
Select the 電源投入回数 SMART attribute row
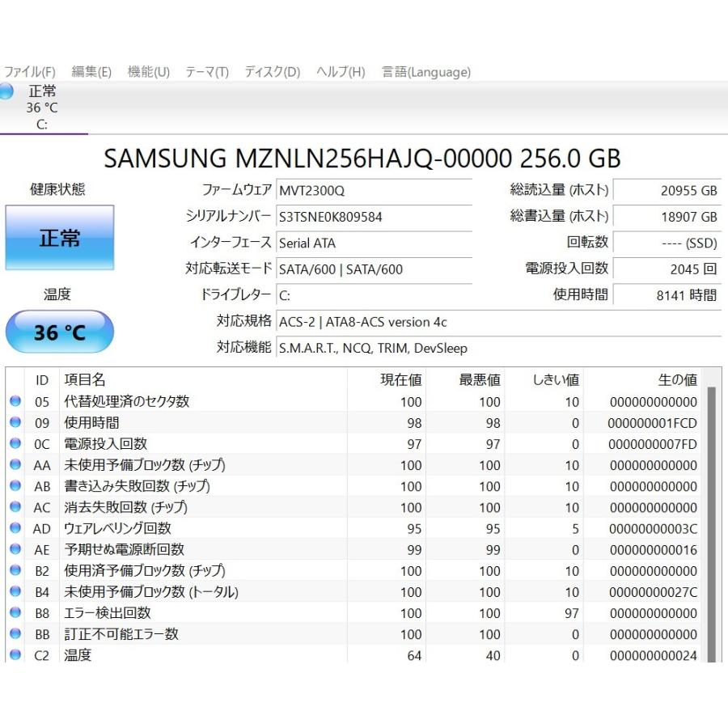(355, 444)
